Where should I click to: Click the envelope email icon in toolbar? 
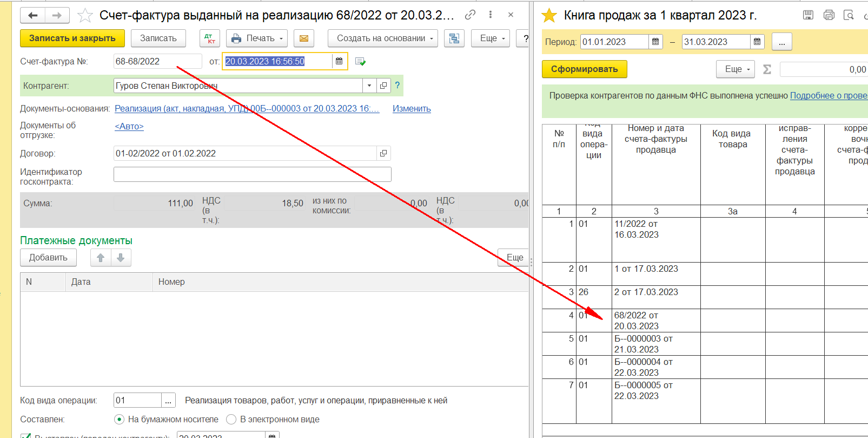304,38
